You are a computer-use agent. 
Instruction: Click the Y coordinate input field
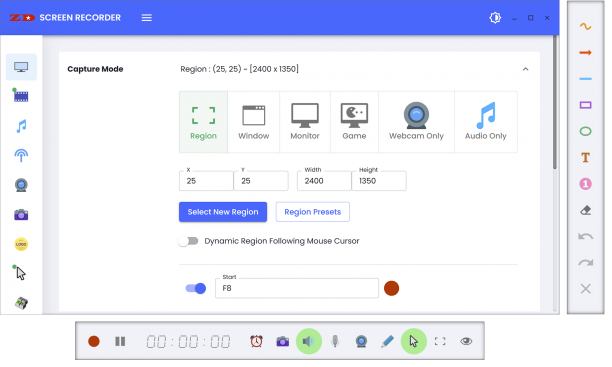click(x=261, y=181)
